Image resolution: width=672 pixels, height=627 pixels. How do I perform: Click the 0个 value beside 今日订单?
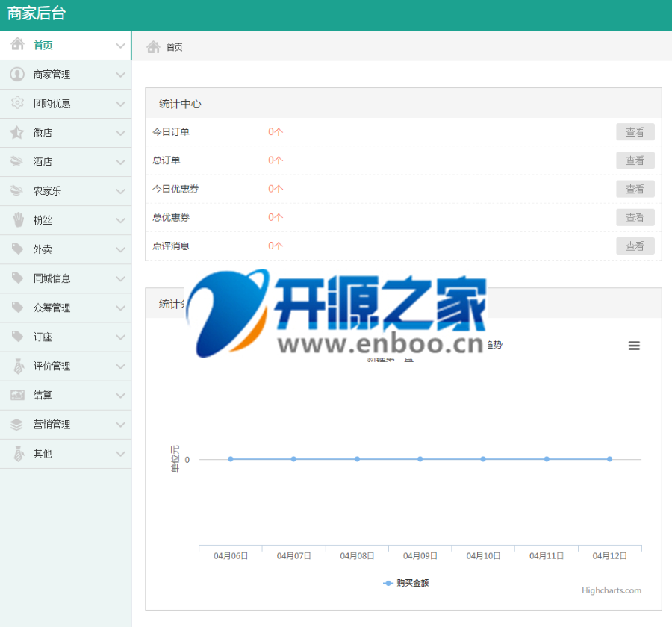coord(276,132)
